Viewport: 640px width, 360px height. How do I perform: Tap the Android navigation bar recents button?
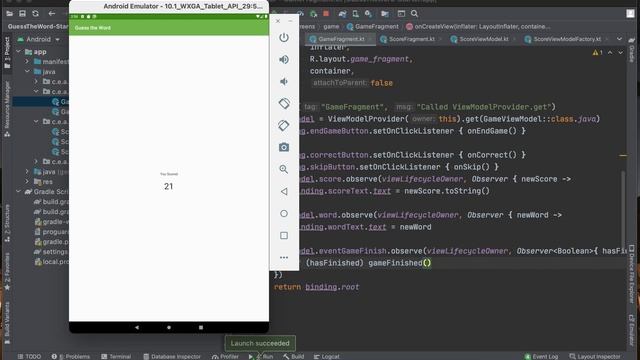(201, 327)
